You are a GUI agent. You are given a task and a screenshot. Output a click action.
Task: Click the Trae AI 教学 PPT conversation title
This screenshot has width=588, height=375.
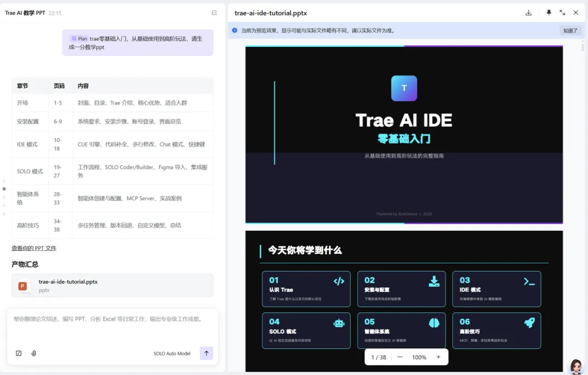click(x=24, y=13)
